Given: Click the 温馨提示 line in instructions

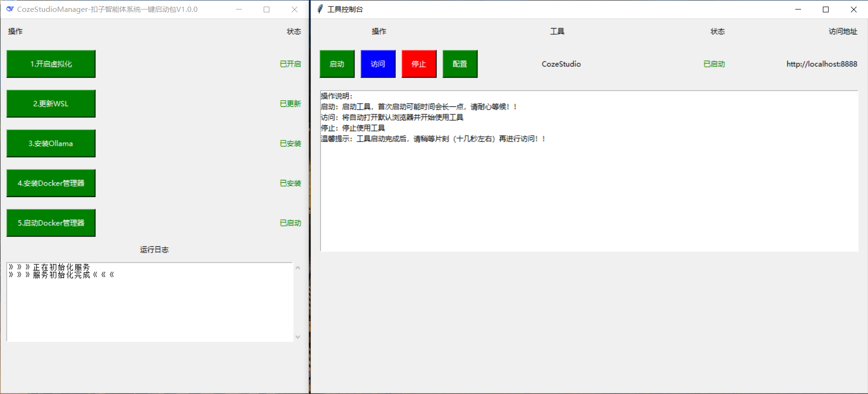Looking at the screenshot, I should (433, 139).
